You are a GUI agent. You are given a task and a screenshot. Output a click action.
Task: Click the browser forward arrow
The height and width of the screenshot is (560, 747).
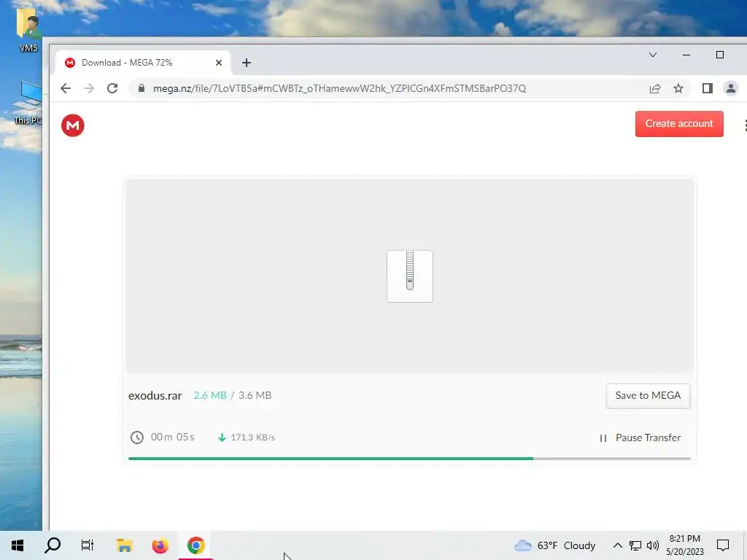tap(89, 88)
